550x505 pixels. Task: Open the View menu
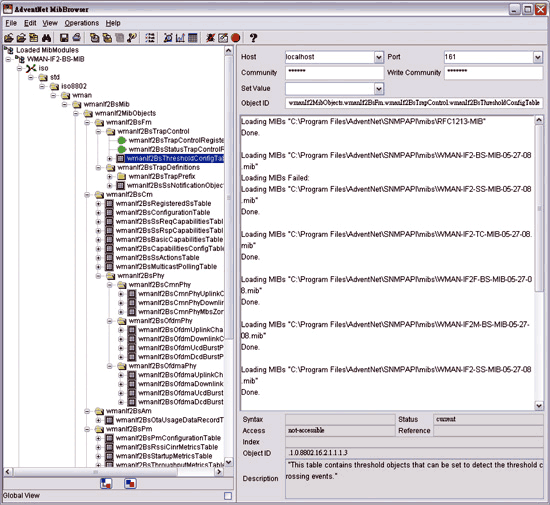coord(50,23)
